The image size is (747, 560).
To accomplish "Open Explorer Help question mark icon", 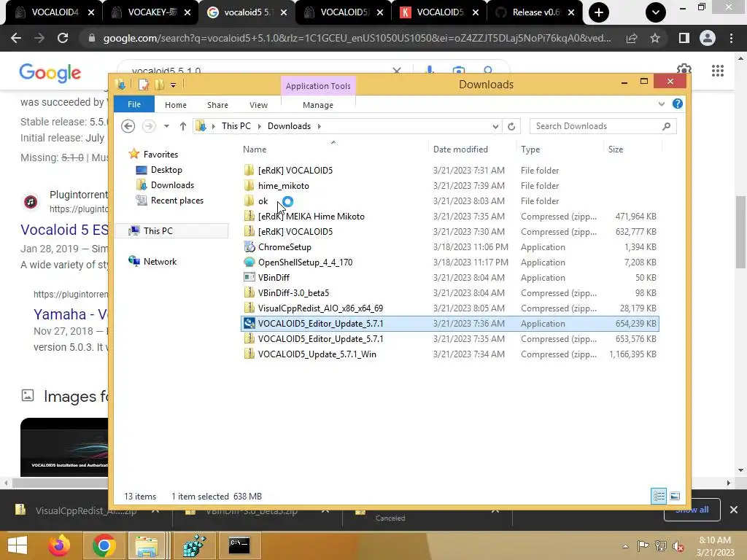I will 678,104.
